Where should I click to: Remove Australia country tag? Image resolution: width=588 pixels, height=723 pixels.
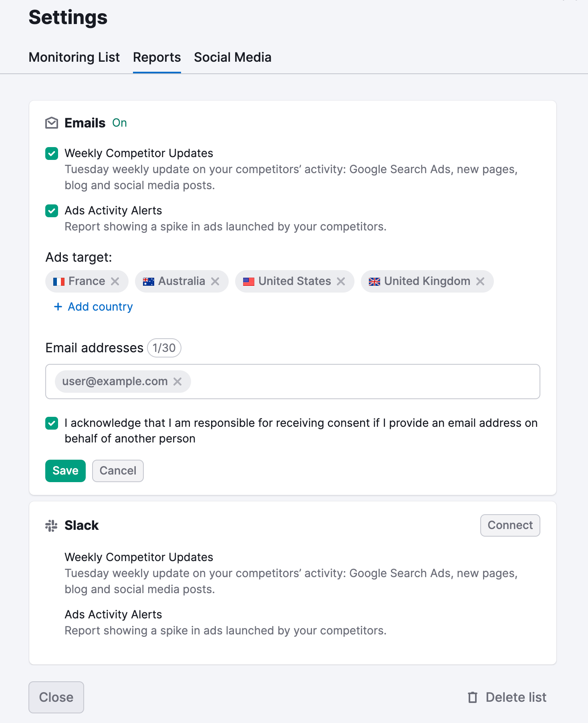tap(215, 281)
